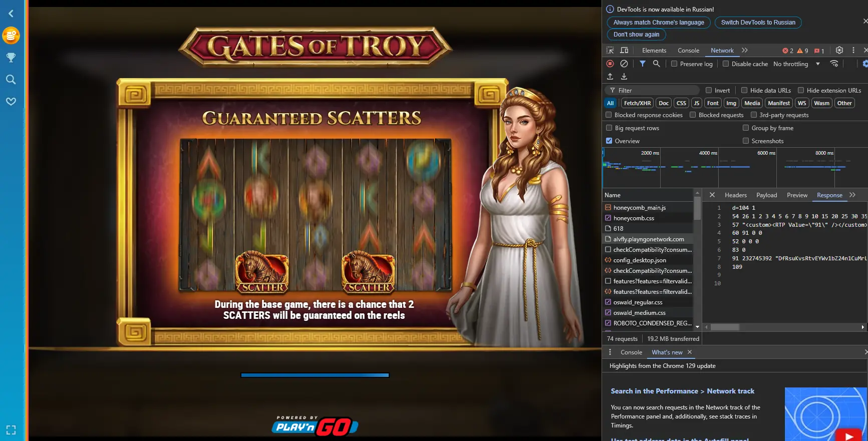Open the Headers tab
Image resolution: width=868 pixels, height=441 pixels.
click(x=736, y=195)
